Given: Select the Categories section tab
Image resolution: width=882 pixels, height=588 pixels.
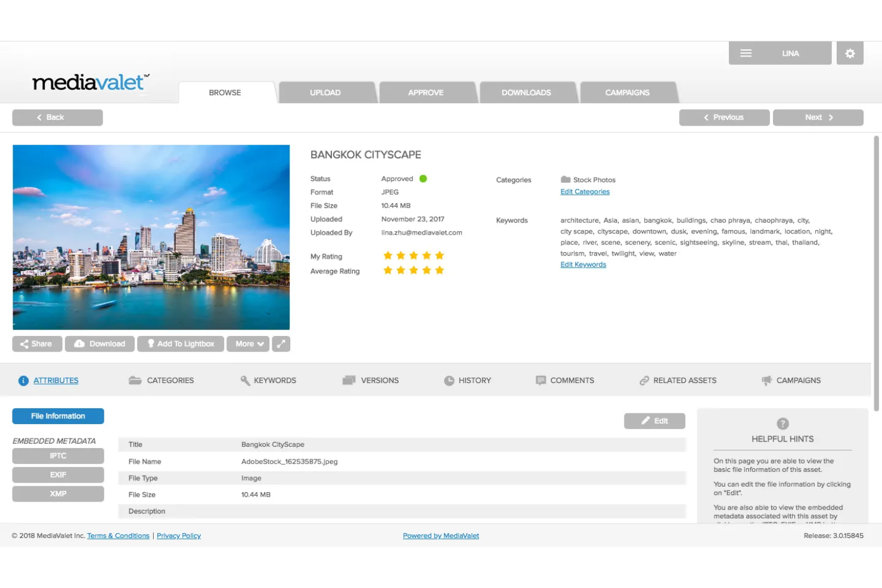Looking at the screenshot, I should [170, 381].
